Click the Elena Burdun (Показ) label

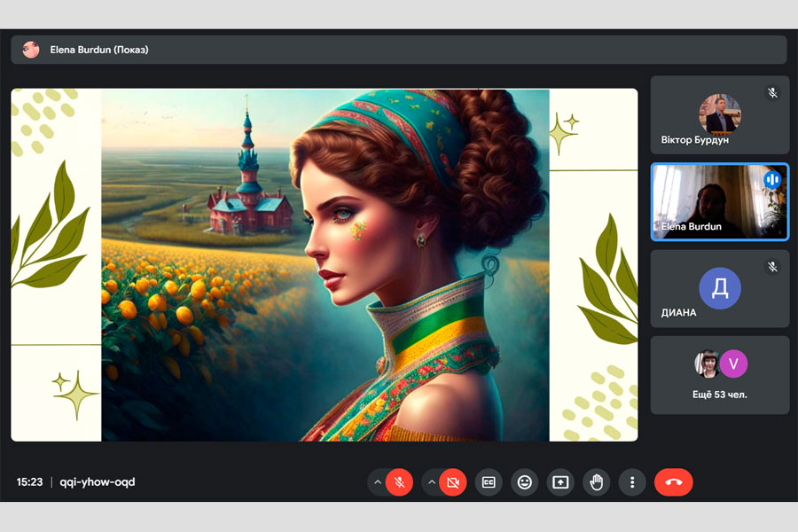[x=99, y=50]
